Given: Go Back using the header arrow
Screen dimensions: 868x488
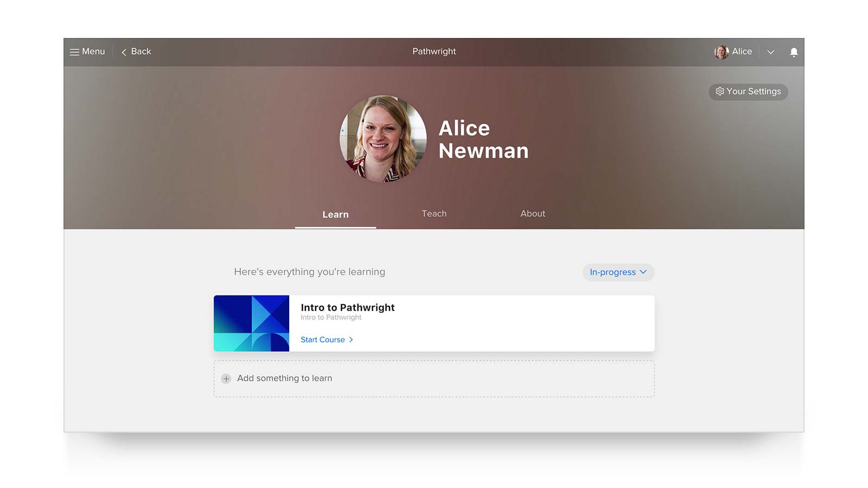Looking at the screenshot, I should [136, 52].
